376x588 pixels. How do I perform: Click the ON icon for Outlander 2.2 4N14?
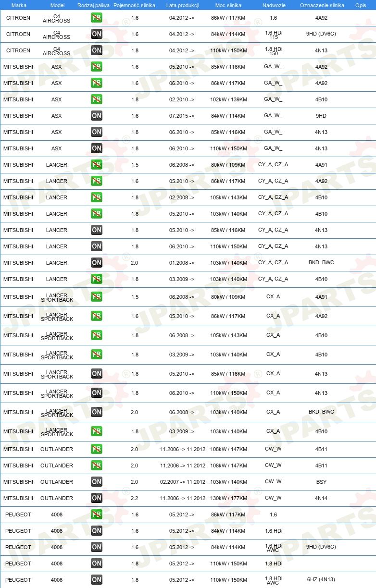[97, 498]
